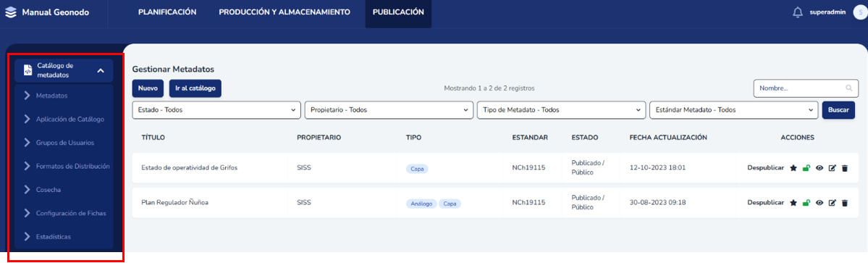Viewport: 868px width, 263px height.
Task: Toggle the green lock on Estado de operatividad de Grifos
Action: coord(806,168)
